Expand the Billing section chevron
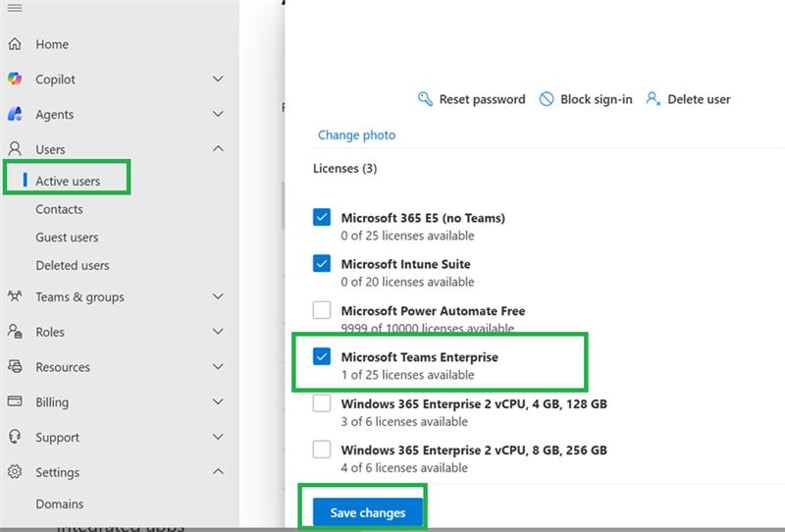This screenshot has height=532, width=785. coord(218,401)
